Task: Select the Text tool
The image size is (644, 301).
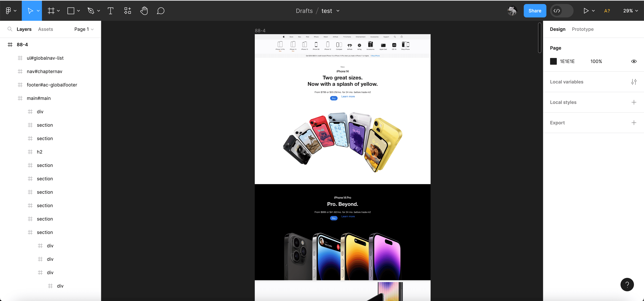Action: (x=110, y=11)
